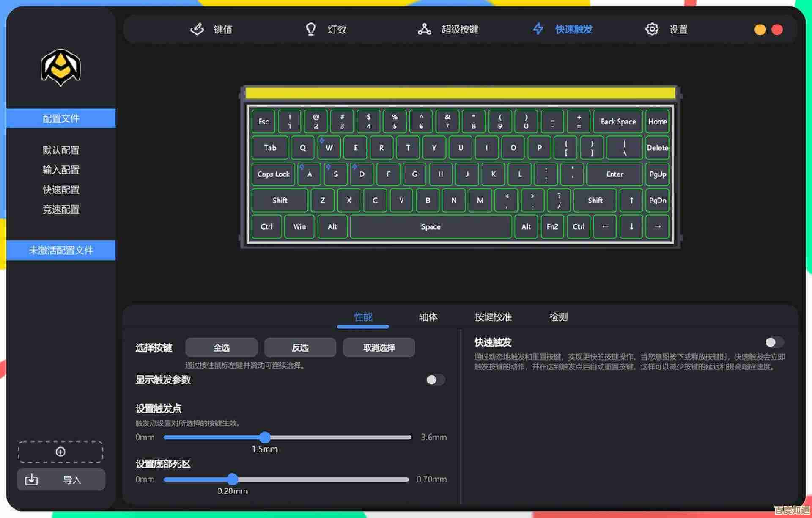Click the 导入 import icon button
The height and width of the screenshot is (518, 812).
[31, 479]
